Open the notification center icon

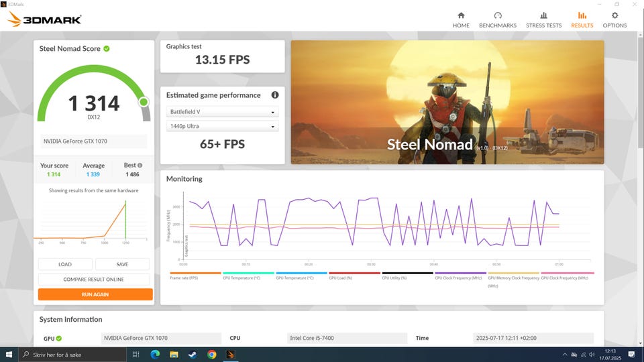(631, 355)
